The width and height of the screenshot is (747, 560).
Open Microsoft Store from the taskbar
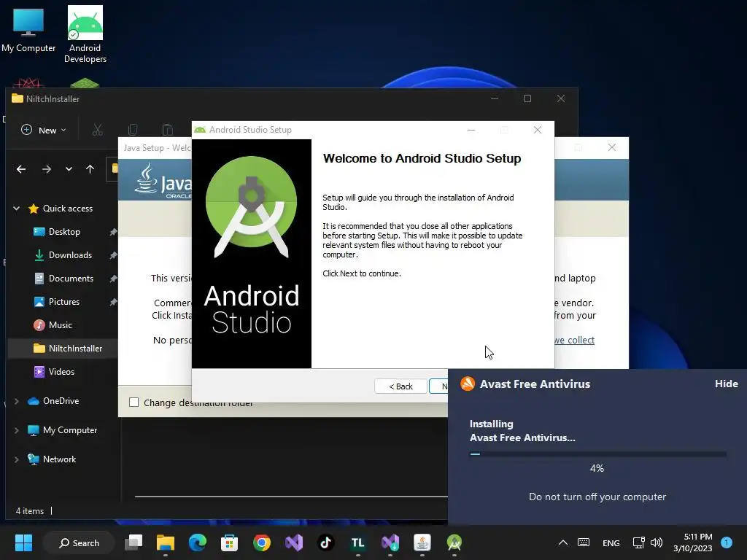coord(229,542)
